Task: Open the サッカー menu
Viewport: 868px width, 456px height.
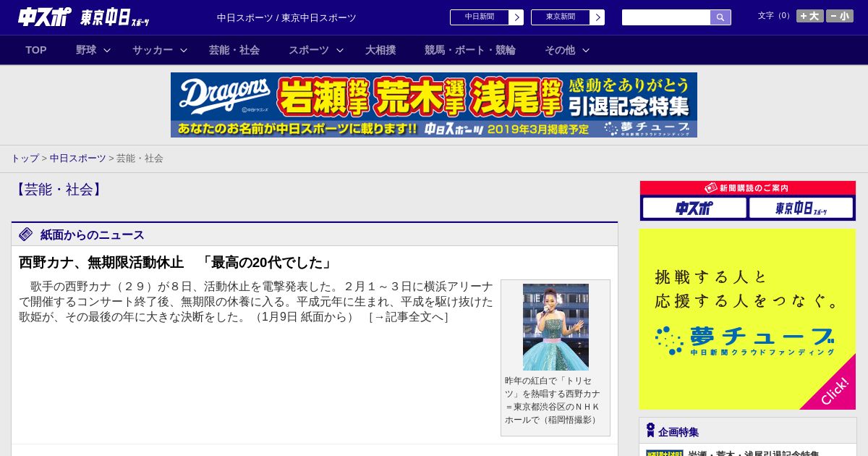Action: (x=153, y=50)
